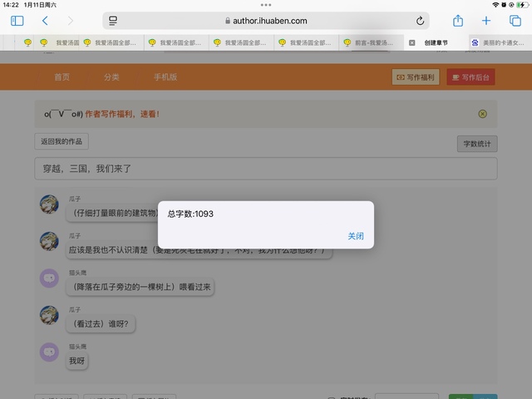
Task: Open the page settings icon in the address bar
Action: coord(114,21)
